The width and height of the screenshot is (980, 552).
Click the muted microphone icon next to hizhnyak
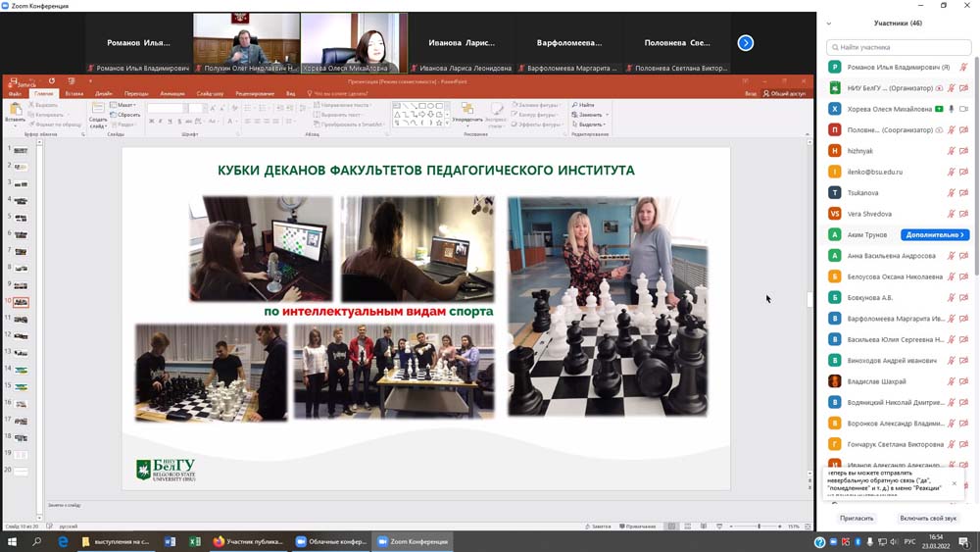click(951, 151)
